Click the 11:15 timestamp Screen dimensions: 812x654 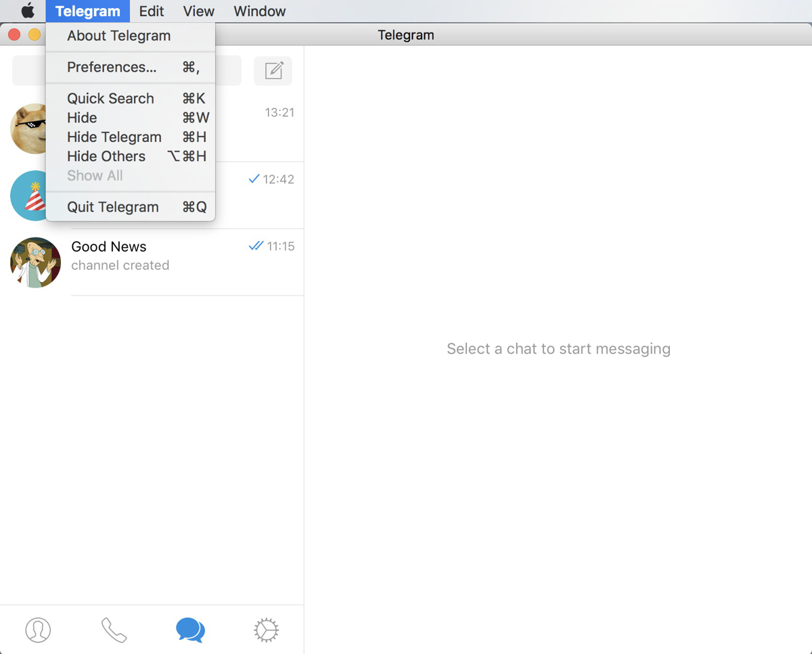tap(281, 246)
